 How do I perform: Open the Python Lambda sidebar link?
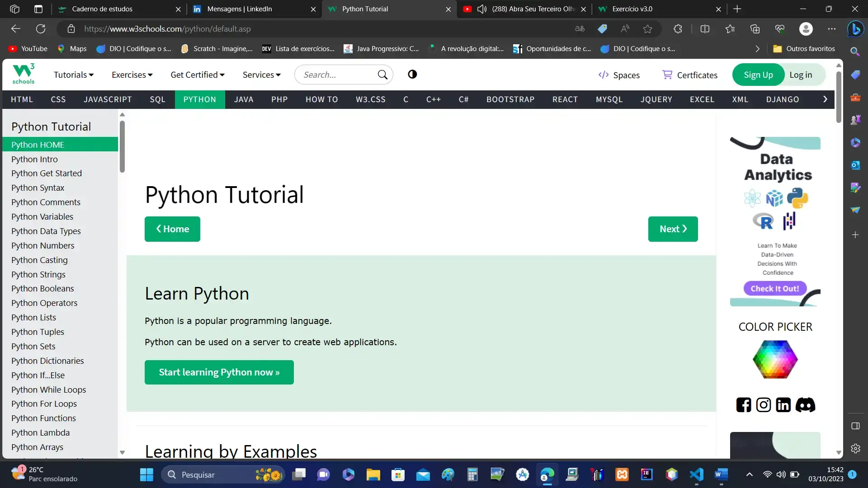[40, 432]
